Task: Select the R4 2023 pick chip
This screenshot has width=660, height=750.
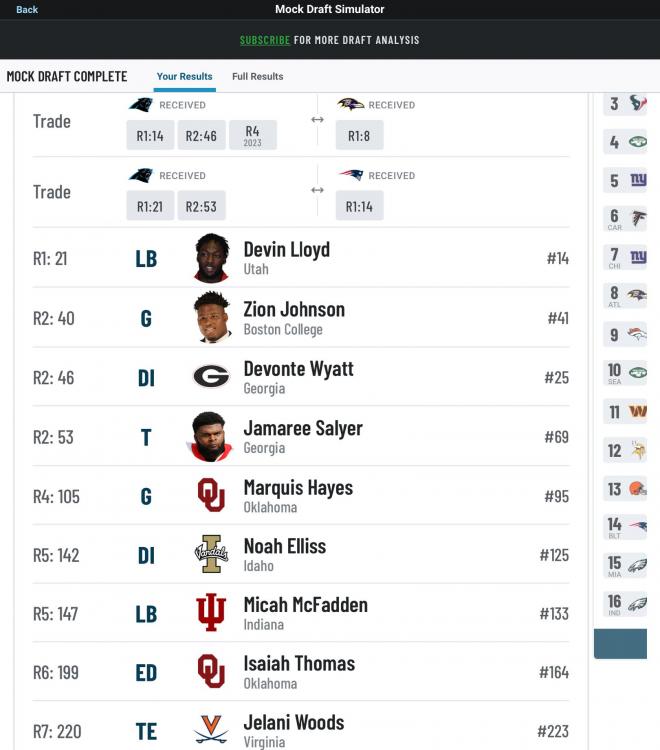Action: [252, 135]
